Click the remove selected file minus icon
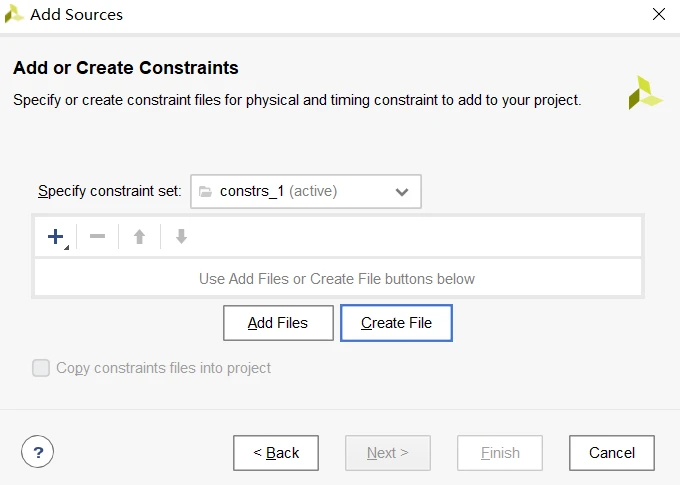Screen dimensions: 680x485 (x=97, y=237)
